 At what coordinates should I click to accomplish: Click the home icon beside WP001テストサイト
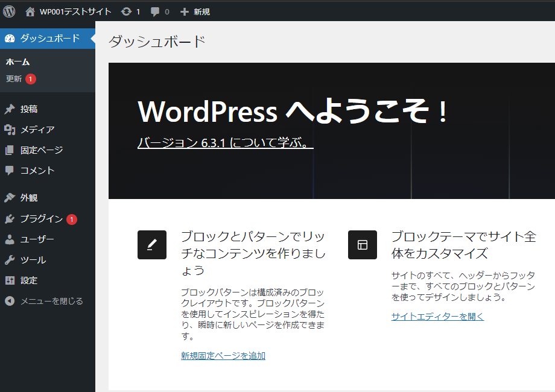pyautogui.click(x=30, y=11)
